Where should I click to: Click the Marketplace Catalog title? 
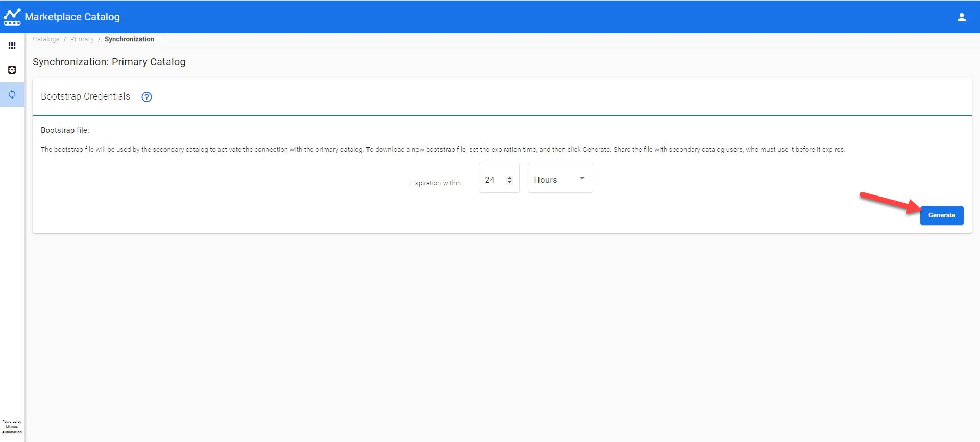pyautogui.click(x=72, y=17)
